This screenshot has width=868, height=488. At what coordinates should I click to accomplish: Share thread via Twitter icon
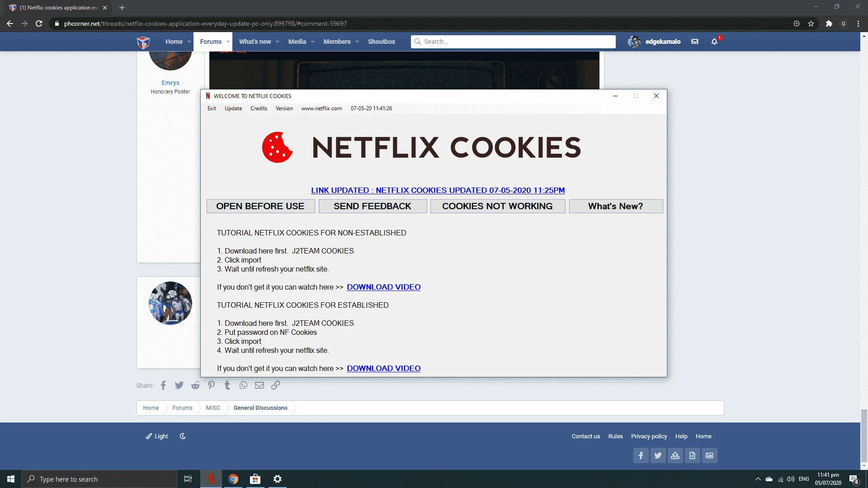pos(179,385)
